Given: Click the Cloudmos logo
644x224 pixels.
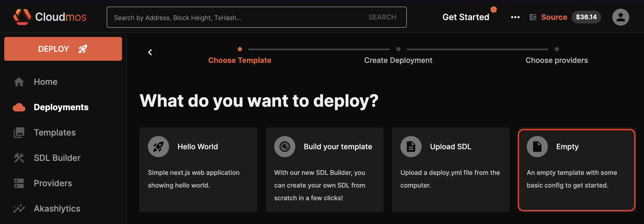Looking at the screenshot, I should tap(50, 17).
